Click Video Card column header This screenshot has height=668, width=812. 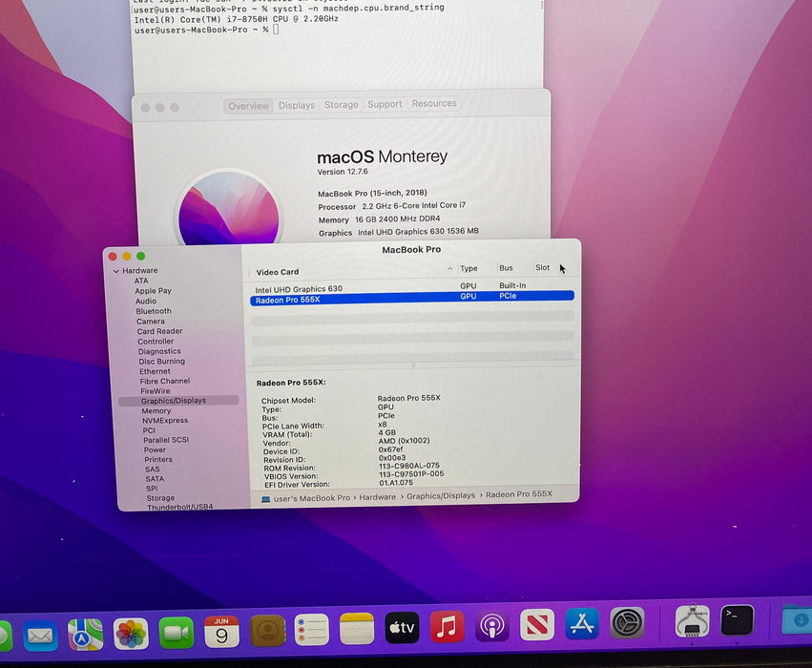tap(278, 272)
